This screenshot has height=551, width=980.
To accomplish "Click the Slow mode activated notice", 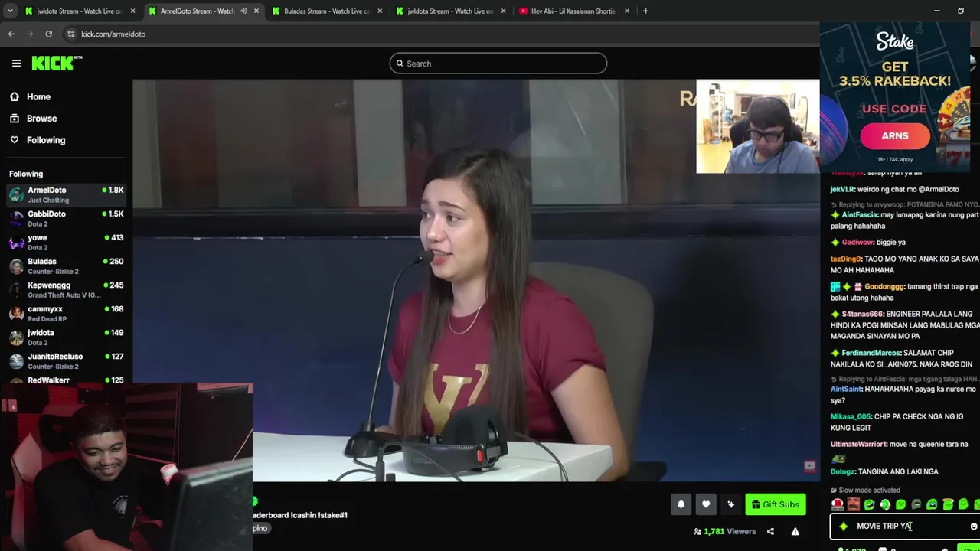I will click(865, 490).
